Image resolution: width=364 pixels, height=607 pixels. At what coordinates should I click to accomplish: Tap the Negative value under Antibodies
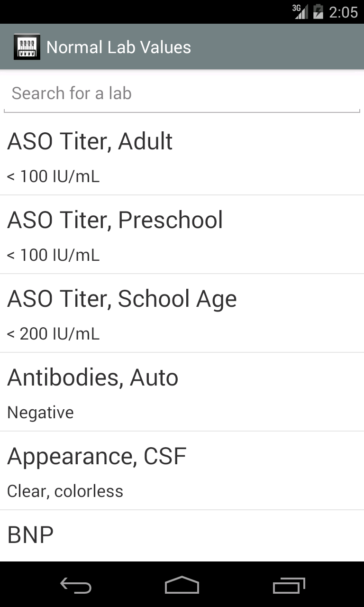[40, 413]
